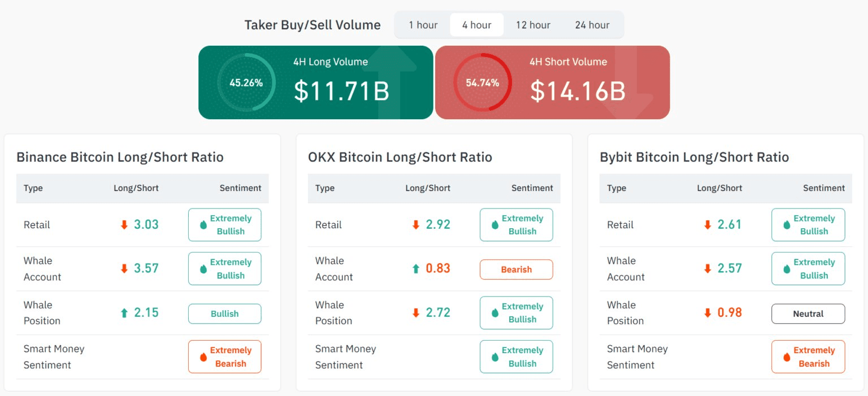The image size is (868, 396).
Task: Click the red down arrow beside OKX Whale Position 2.72
Action: [x=416, y=313]
